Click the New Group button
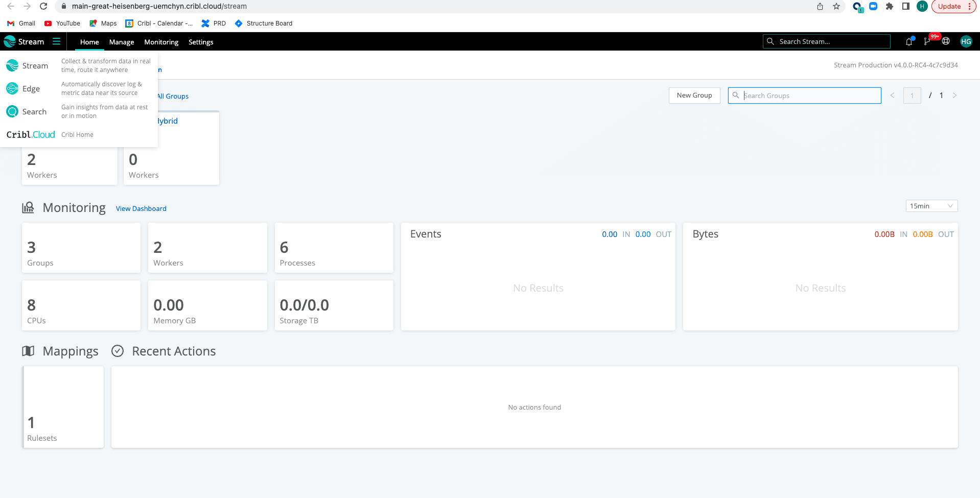980x498 pixels. [694, 96]
